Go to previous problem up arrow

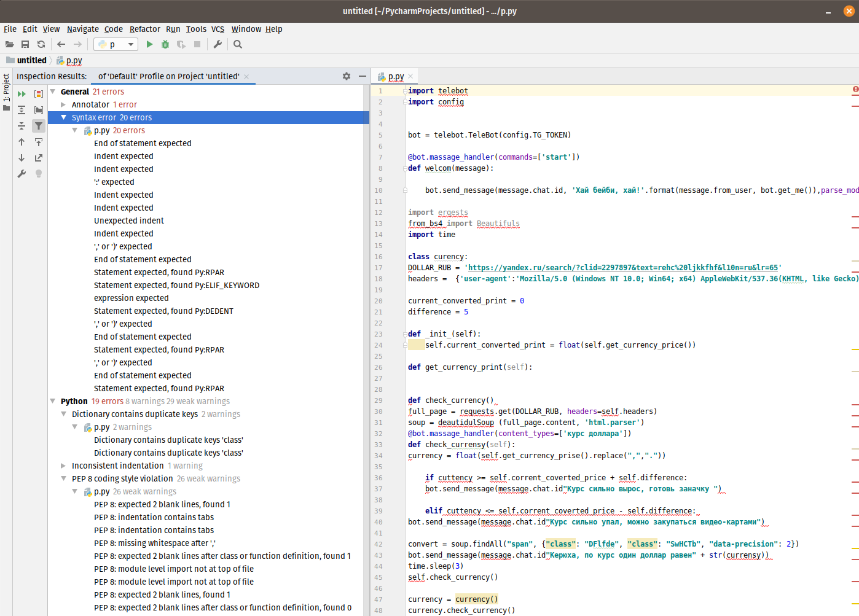coord(22,142)
